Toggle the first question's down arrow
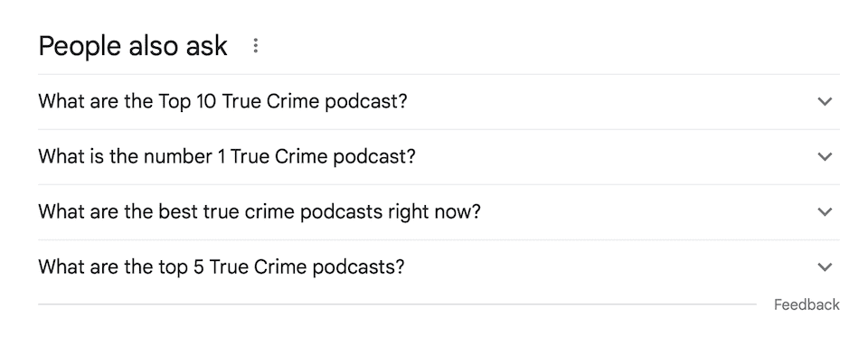This screenshot has width=868, height=346. pyautogui.click(x=825, y=102)
